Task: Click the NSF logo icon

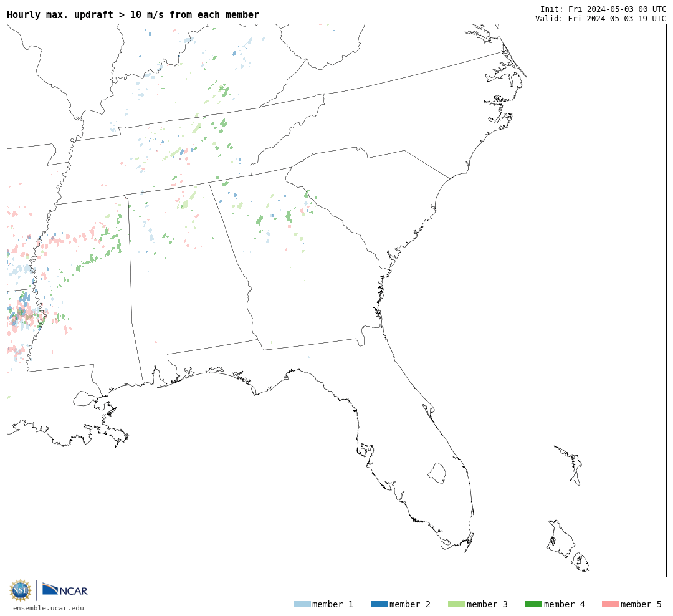Action: [x=21, y=590]
